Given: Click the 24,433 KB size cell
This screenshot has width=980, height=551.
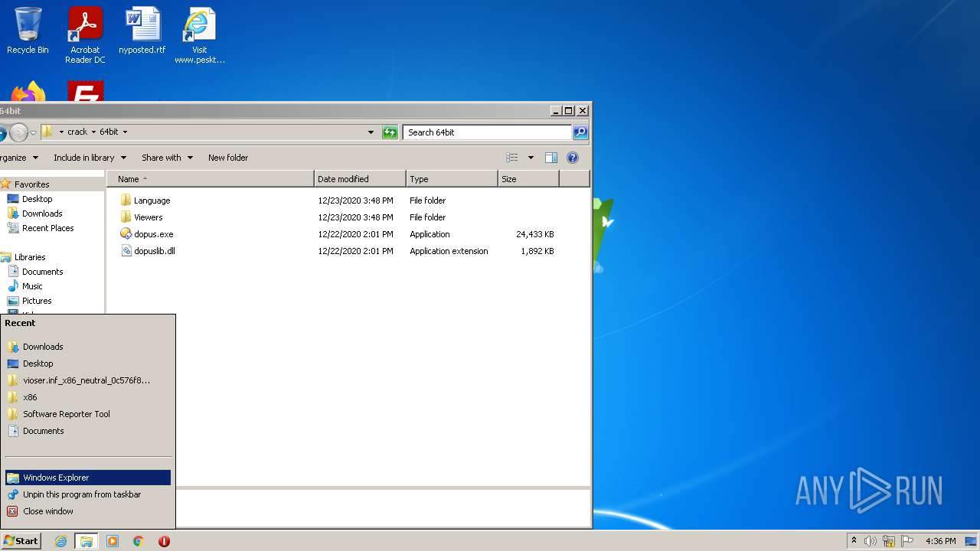Looking at the screenshot, I should pyautogui.click(x=534, y=234).
